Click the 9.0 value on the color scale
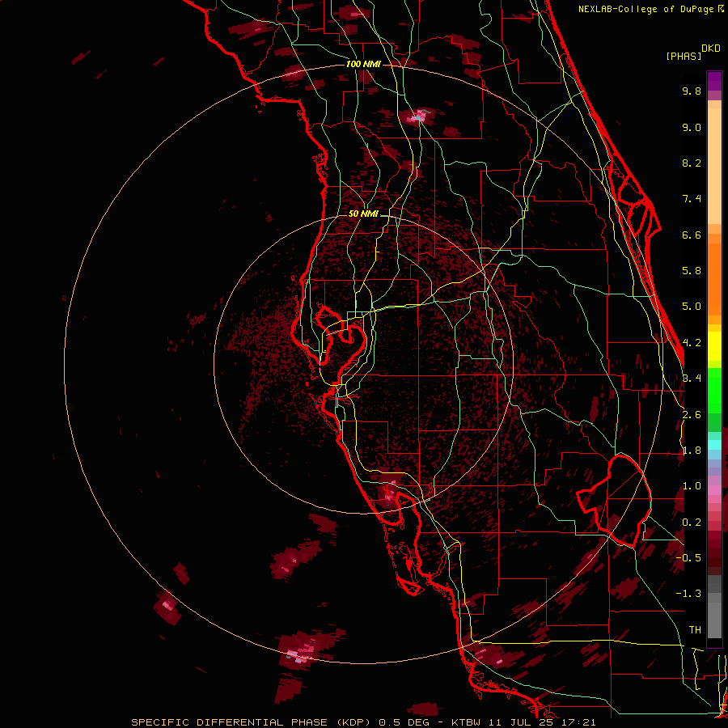This screenshot has height=728, width=728. pyautogui.click(x=692, y=127)
